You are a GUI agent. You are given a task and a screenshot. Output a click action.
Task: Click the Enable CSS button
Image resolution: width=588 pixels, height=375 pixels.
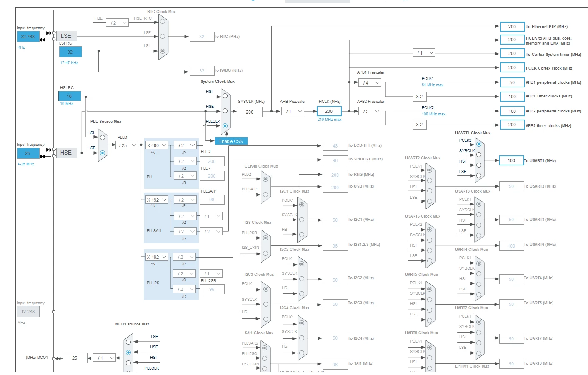tap(231, 141)
